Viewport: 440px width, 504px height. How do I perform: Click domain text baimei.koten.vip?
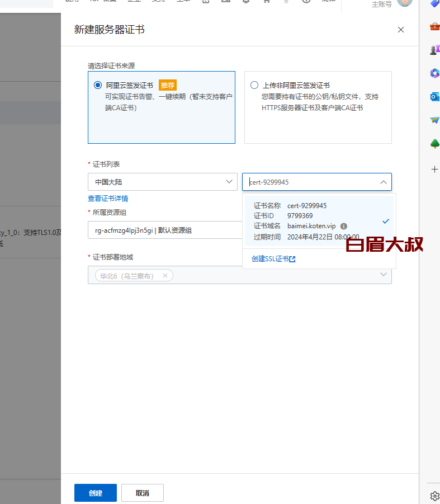click(x=311, y=226)
